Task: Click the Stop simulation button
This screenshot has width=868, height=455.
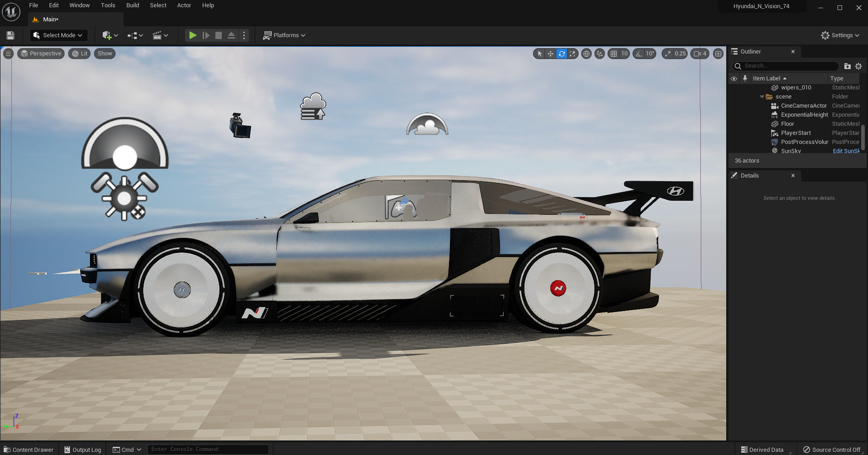Action: pyautogui.click(x=219, y=35)
